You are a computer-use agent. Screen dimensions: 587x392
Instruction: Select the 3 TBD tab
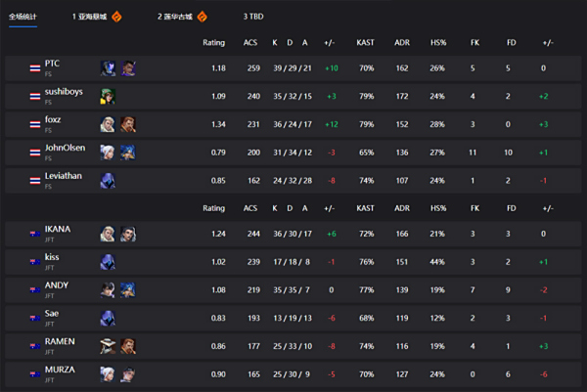(x=252, y=17)
